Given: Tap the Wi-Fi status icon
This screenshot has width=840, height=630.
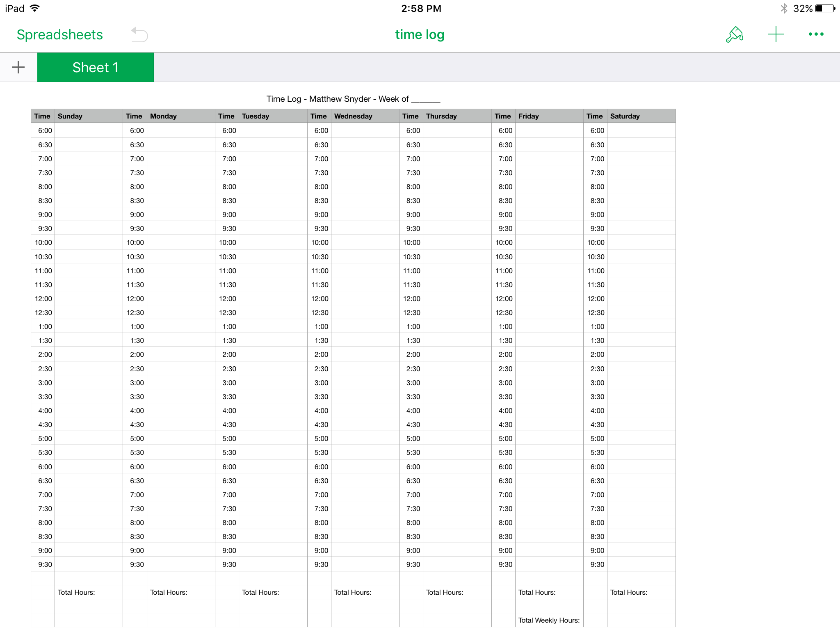Looking at the screenshot, I should pos(35,8).
